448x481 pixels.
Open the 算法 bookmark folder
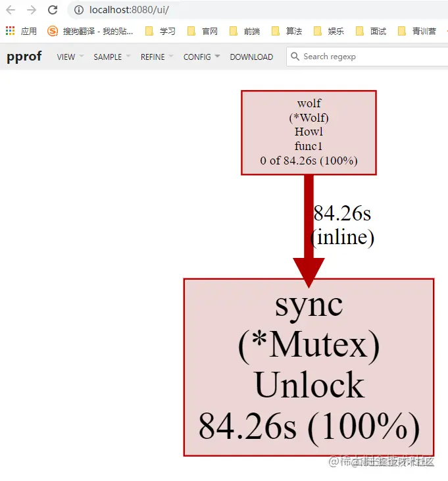pos(287,31)
